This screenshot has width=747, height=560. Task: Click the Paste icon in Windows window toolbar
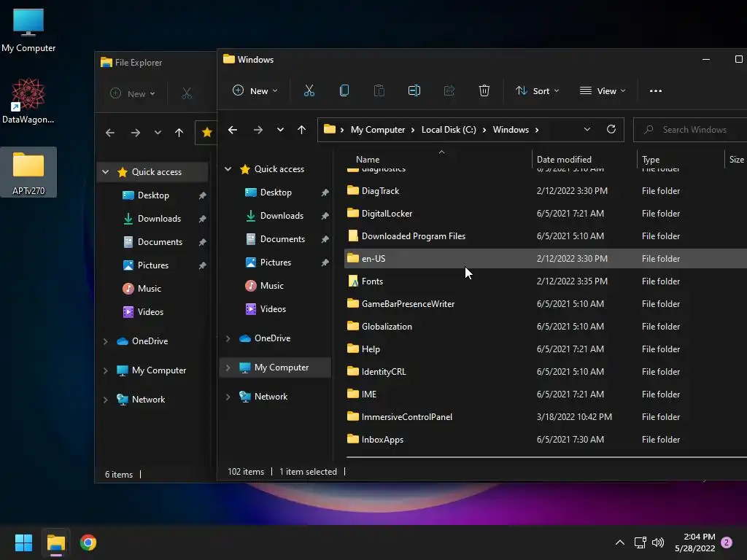point(379,90)
